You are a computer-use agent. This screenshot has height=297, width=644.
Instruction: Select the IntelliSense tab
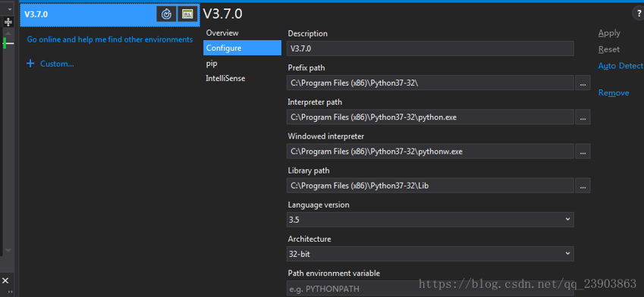[225, 78]
